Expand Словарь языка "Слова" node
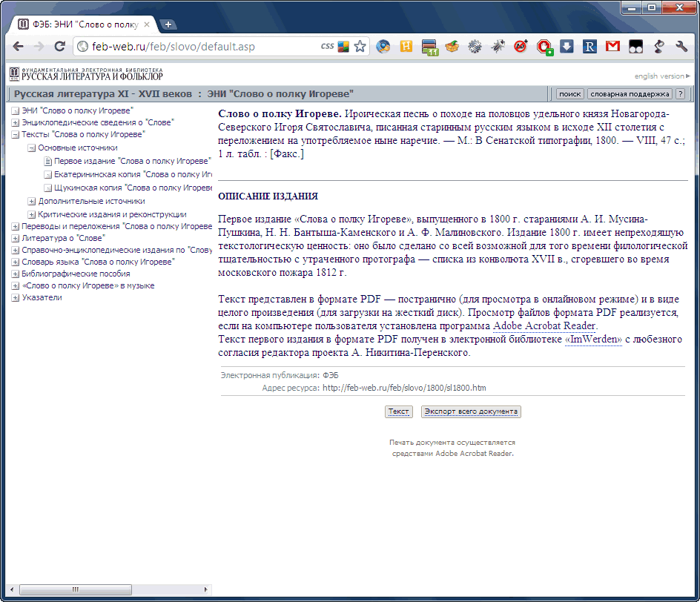Image resolution: width=700 pixels, height=602 pixels. [x=15, y=262]
